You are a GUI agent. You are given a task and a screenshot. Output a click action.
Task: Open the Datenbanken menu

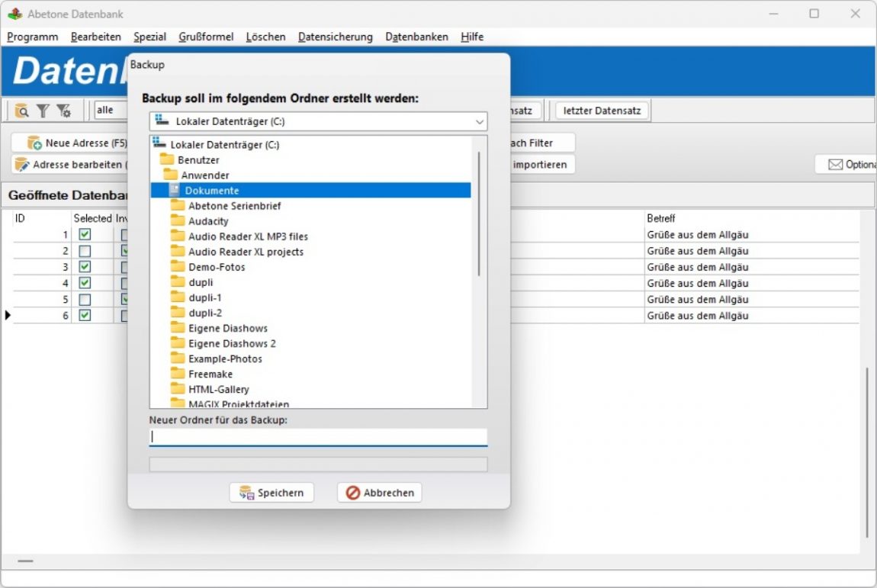pyautogui.click(x=416, y=37)
